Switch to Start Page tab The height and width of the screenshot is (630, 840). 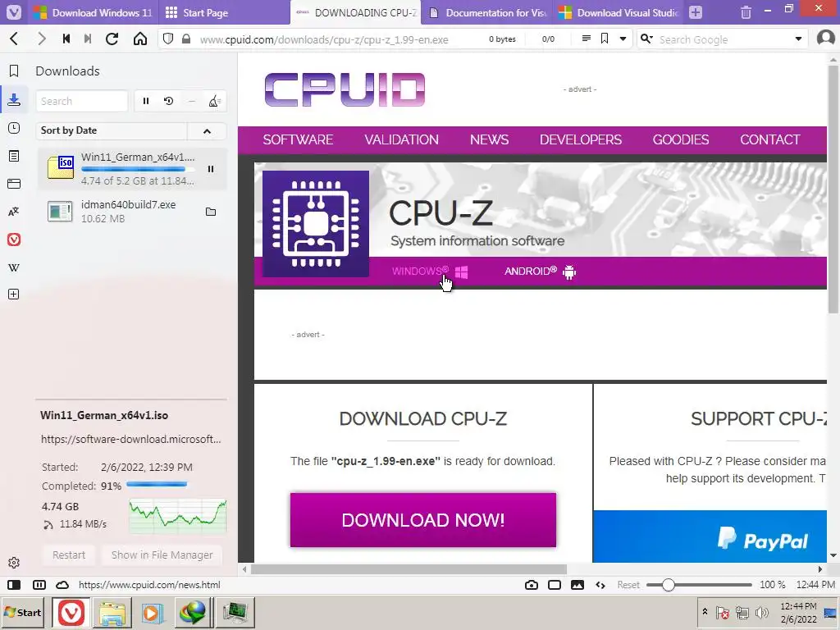223,12
